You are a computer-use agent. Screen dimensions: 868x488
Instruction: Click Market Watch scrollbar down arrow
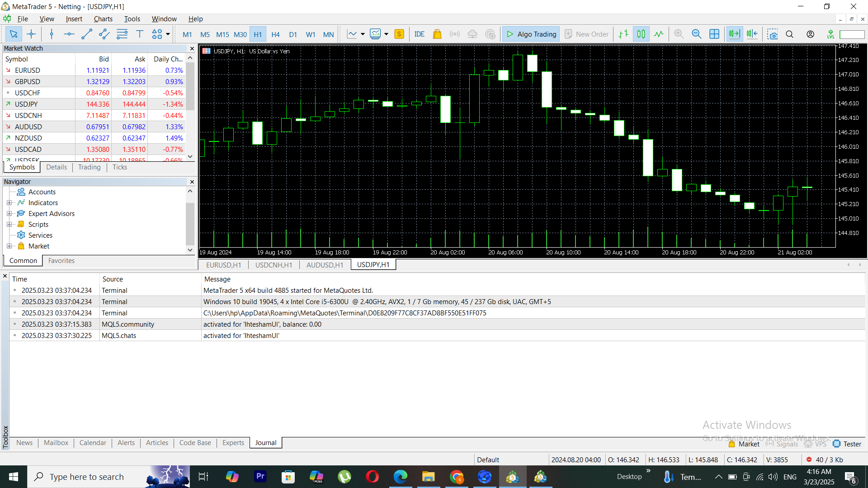click(x=190, y=156)
